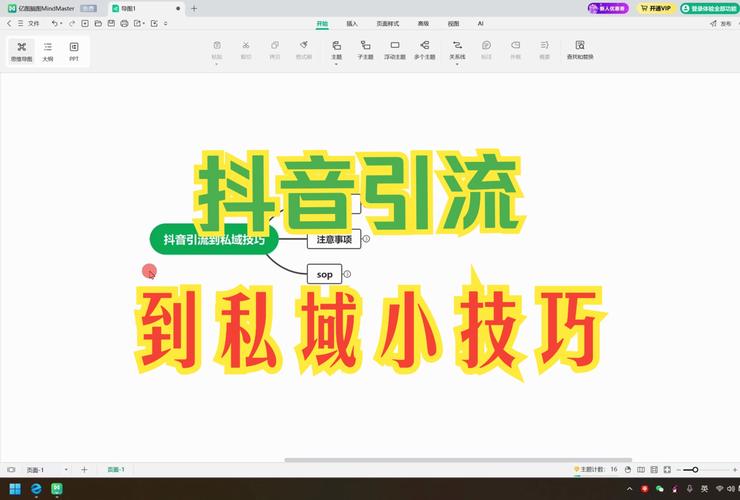The height and width of the screenshot is (500, 740).
Task: Print the mind map
Action: click(x=125, y=23)
